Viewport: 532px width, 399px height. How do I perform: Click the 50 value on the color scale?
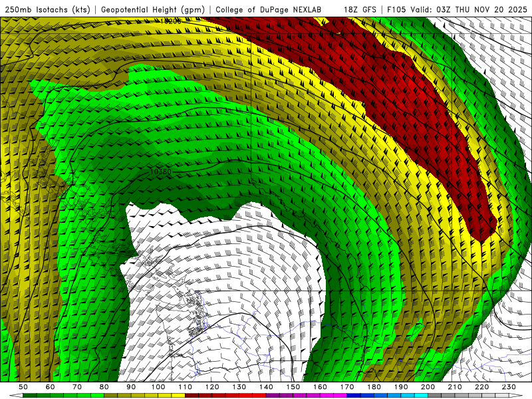tap(23, 387)
